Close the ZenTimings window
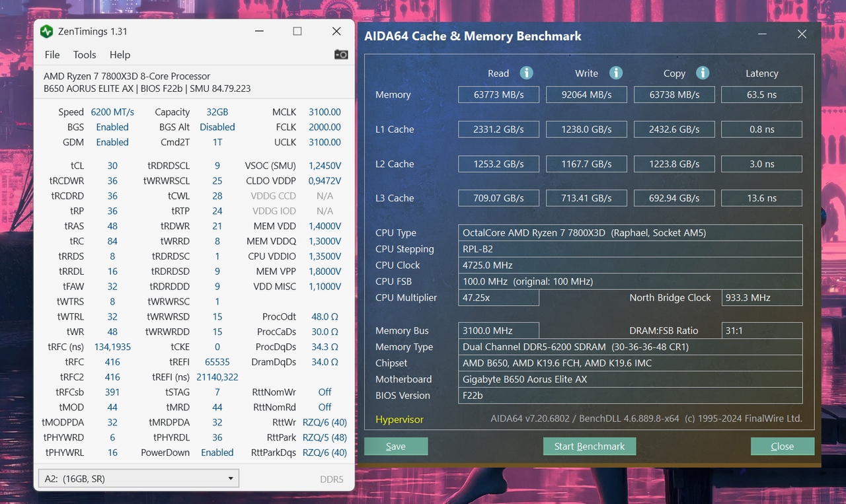 click(336, 31)
